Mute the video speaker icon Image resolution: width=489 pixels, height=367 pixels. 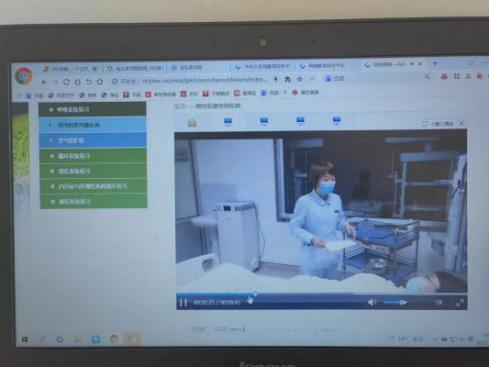coord(372,302)
